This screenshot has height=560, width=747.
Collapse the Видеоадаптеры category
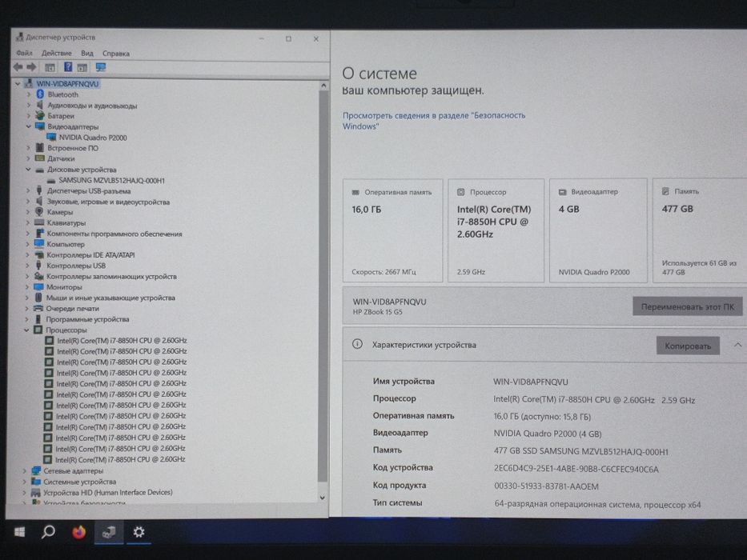click(29, 126)
